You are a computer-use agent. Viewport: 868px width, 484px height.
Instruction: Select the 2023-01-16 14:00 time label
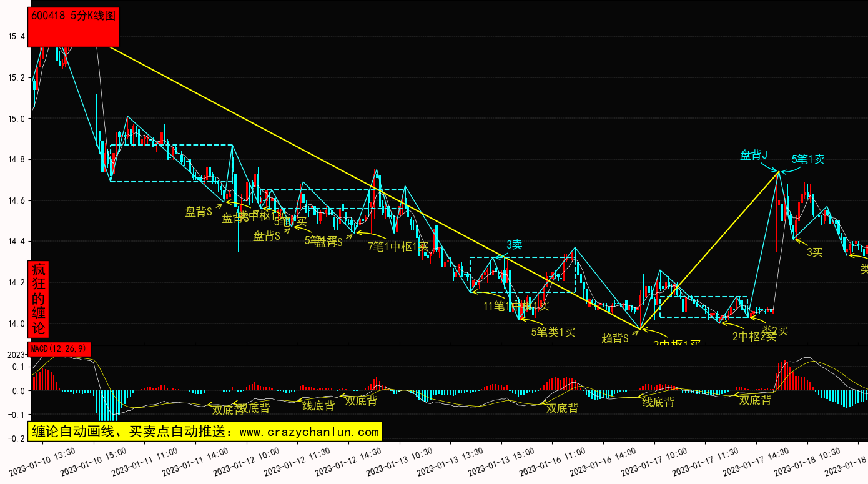(x=603, y=461)
